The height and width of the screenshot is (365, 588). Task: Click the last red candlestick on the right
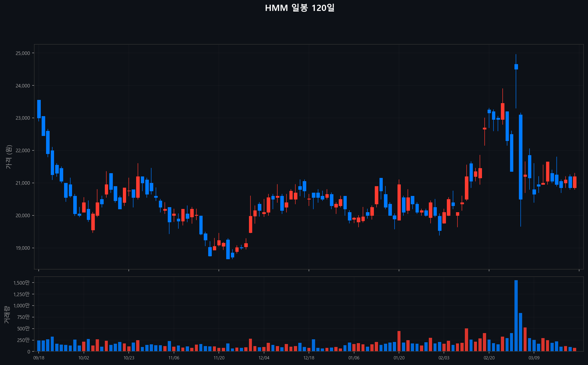point(574,182)
